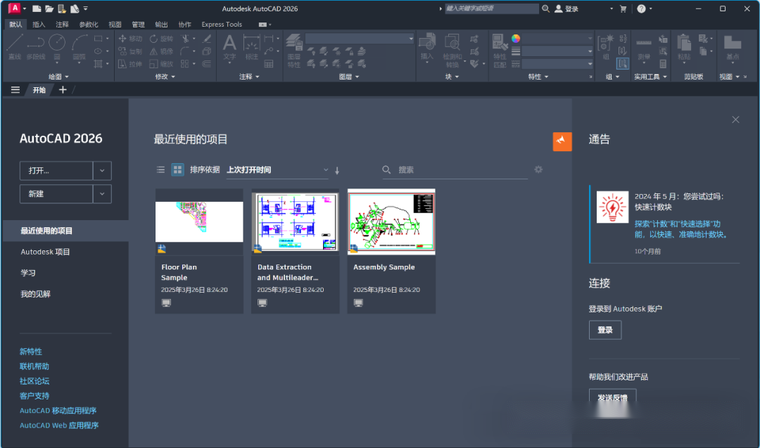Open the Online Help (联机帮助) link
Screen dimensions: 760x448
(34, 366)
